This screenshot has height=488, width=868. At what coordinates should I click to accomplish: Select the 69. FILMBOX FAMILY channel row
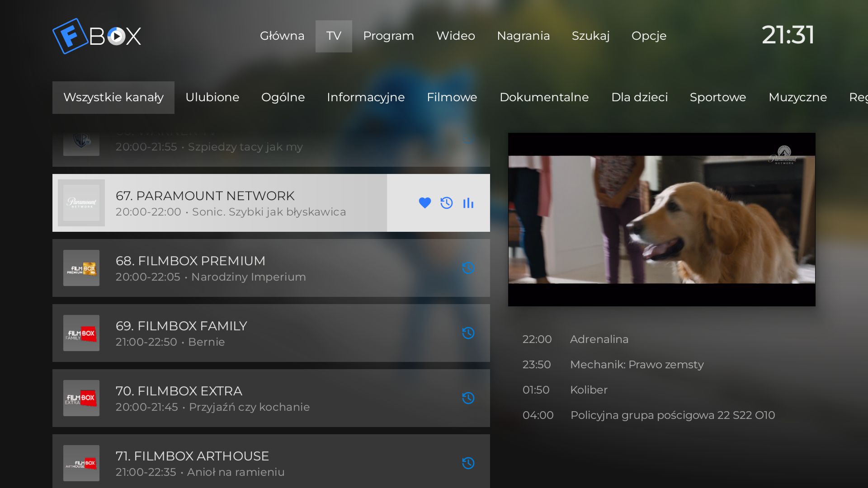pos(271,333)
